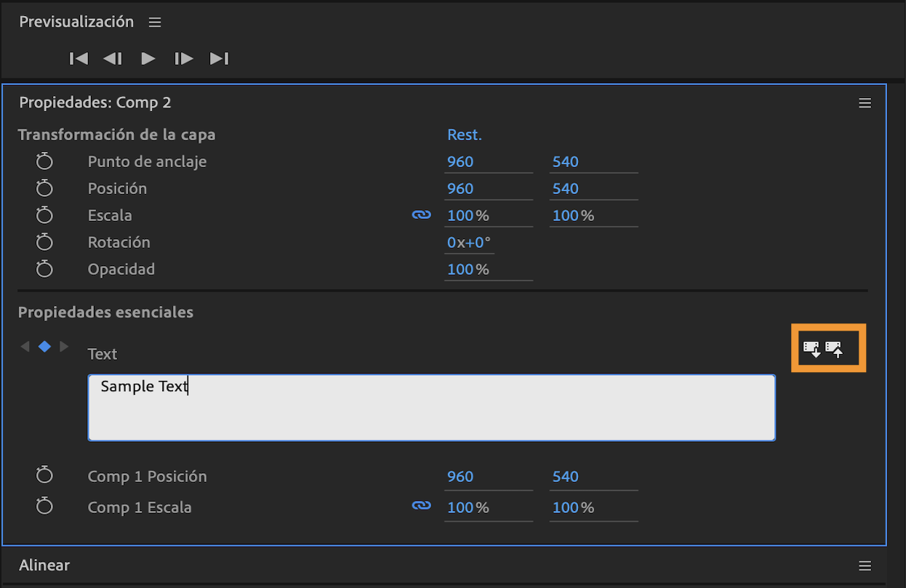Click the Rest. reset link
The width and height of the screenshot is (906, 588).
[x=464, y=134]
